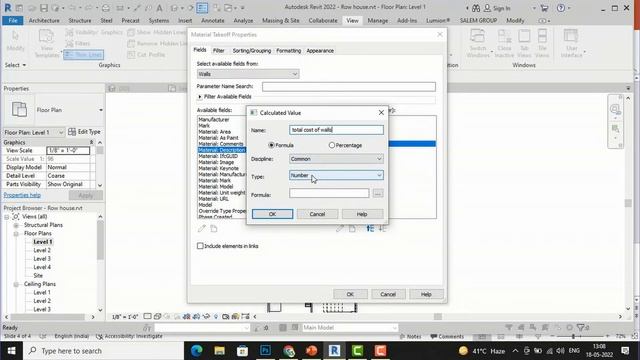Open the Discipline dropdown showing Common

pos(336,159)
